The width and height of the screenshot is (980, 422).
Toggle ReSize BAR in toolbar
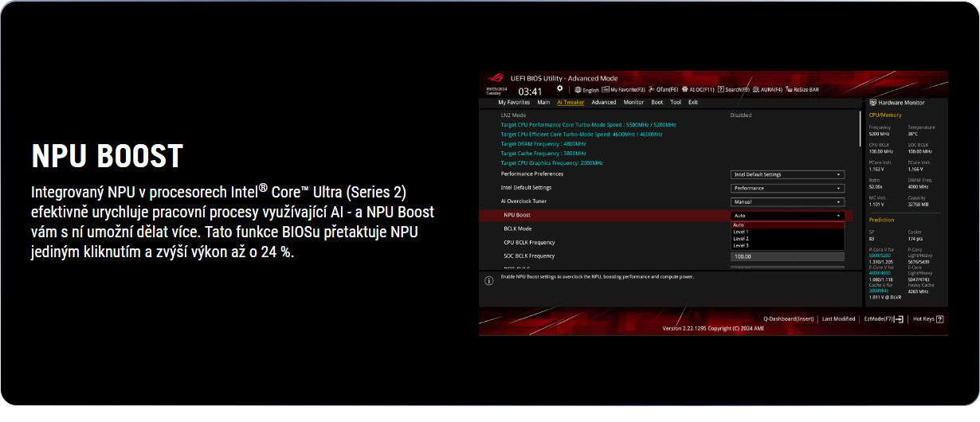(x=802, y=90)
